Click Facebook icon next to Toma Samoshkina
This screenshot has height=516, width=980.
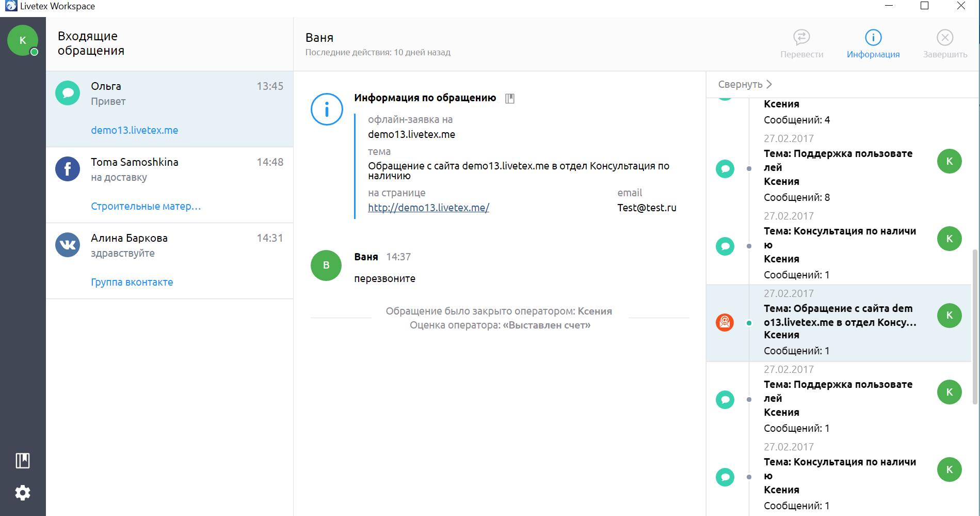coord(68,169)
